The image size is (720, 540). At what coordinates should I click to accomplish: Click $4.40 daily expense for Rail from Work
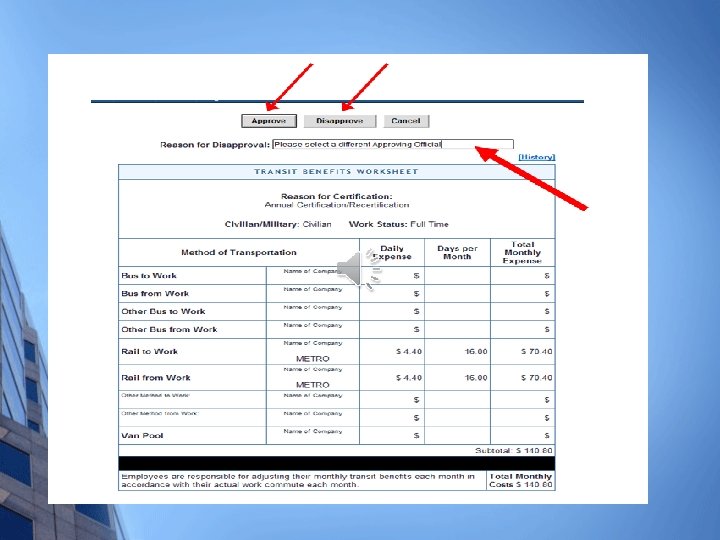pos(409,377)
